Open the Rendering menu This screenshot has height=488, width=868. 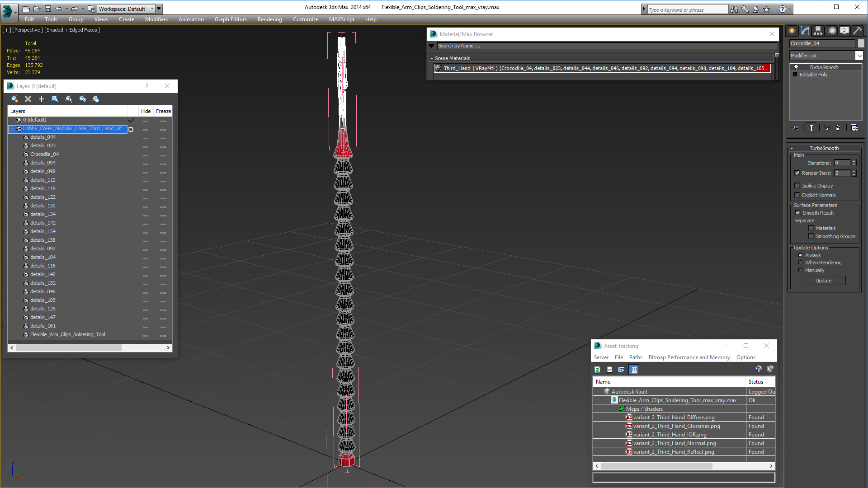269,19
